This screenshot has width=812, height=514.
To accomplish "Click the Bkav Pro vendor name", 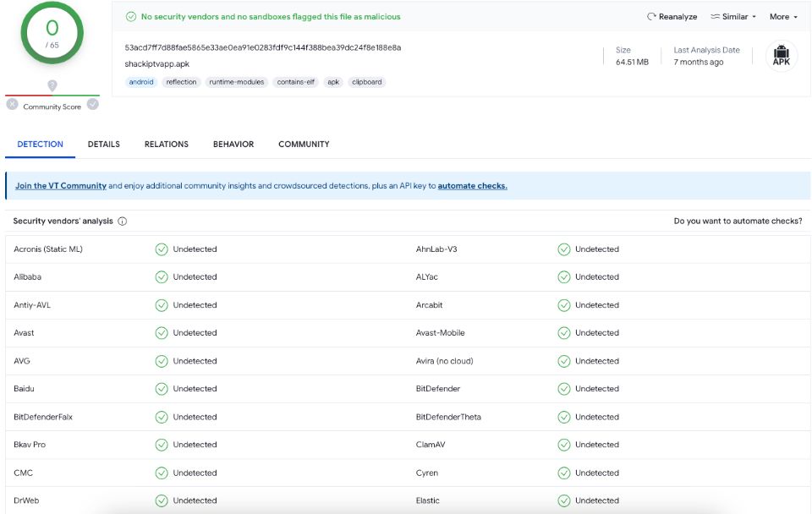I will [30, 445].
